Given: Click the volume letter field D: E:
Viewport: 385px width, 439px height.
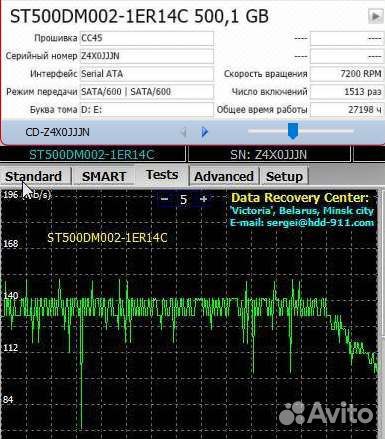Looking at the screenshot, I should (146, 110).
